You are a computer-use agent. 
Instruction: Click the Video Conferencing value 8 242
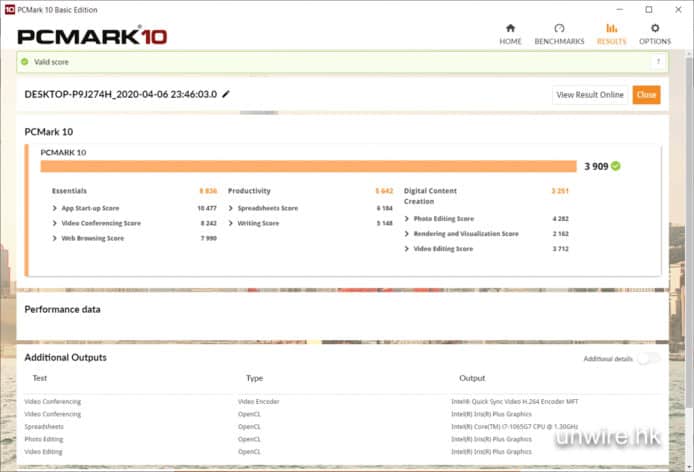pos(208,223)
